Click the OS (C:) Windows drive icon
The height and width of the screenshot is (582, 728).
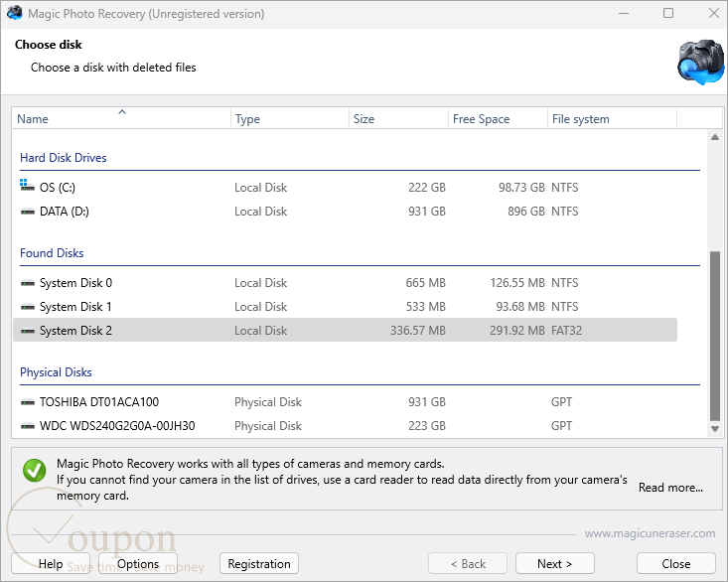(x=28, y=186)
